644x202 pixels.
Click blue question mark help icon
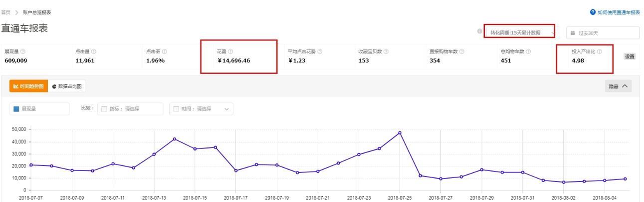coord(592,12)
